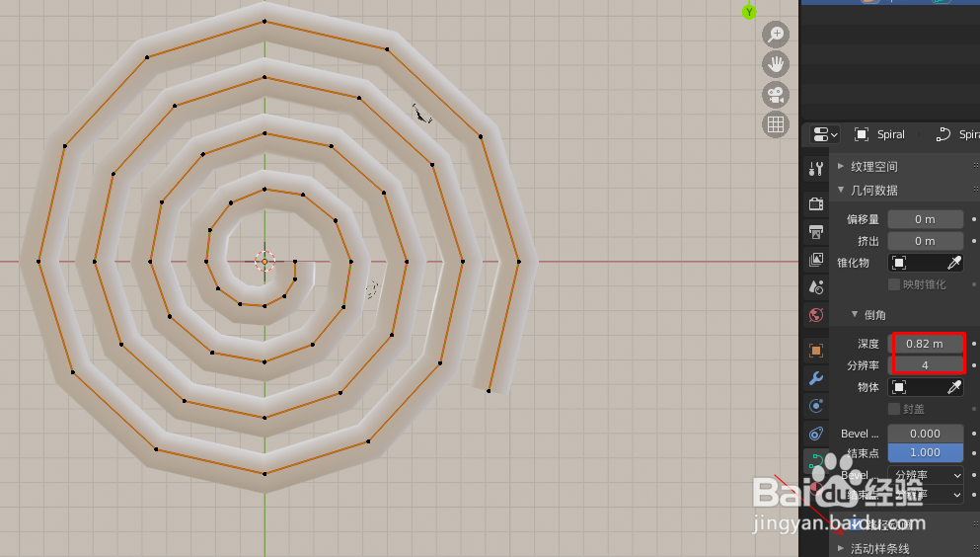Open the Physics properties tab

pos(815,406)
